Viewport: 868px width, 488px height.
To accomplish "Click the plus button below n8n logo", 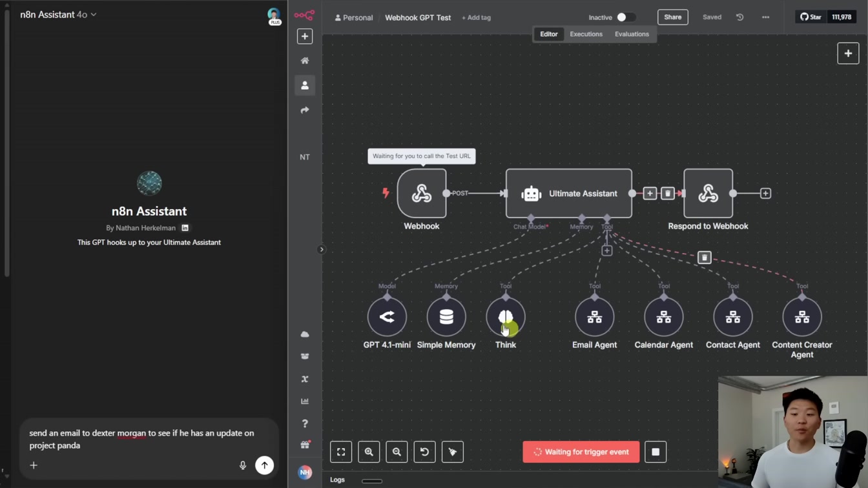I will pyautogui.click(x=305, y=36).
